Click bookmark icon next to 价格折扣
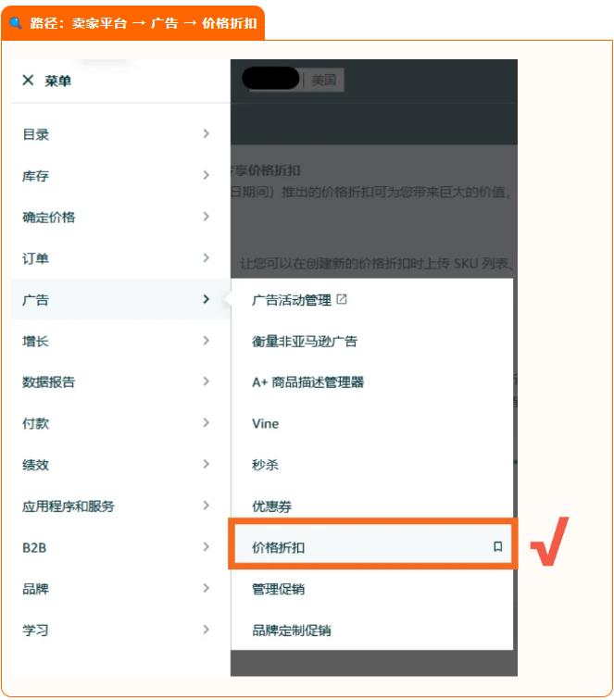The height and width of the screenshot is (700, 614). (x=497, y=546)
